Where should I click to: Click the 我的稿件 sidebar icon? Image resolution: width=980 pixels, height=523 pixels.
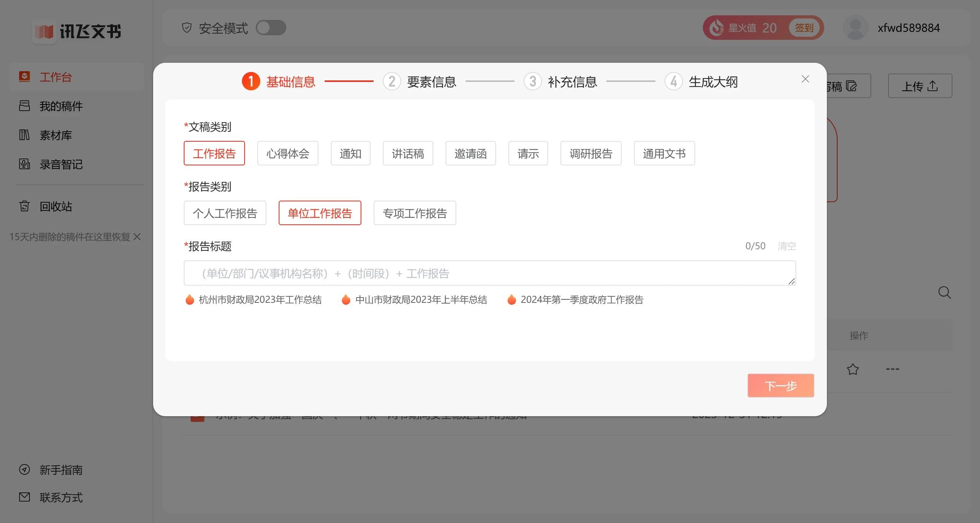24,106
